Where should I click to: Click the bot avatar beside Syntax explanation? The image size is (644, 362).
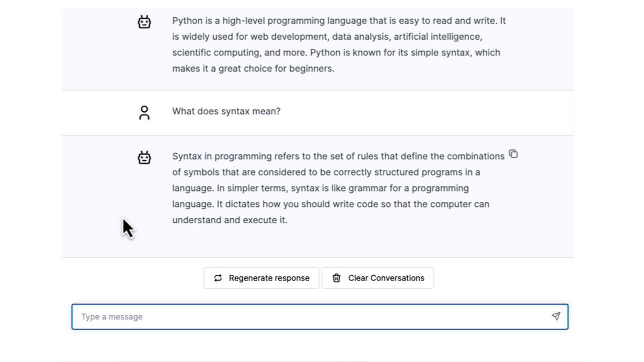point(144,157)
